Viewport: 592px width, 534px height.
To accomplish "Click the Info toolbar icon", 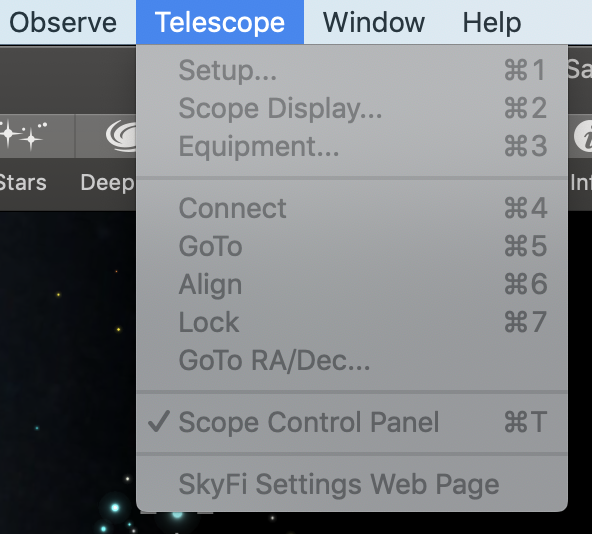I will [583, 137].
